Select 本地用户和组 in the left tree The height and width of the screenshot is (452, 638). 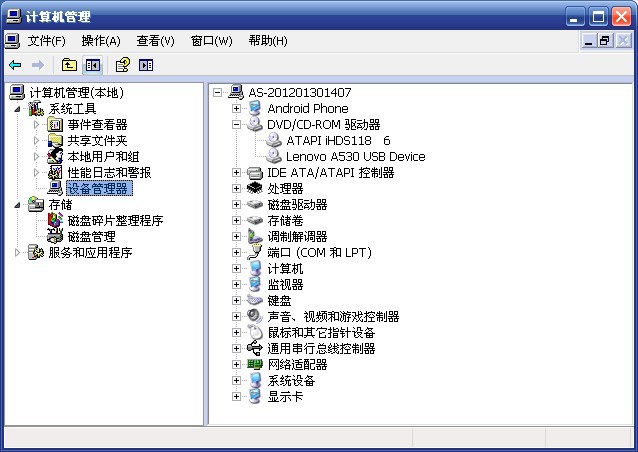103,156
